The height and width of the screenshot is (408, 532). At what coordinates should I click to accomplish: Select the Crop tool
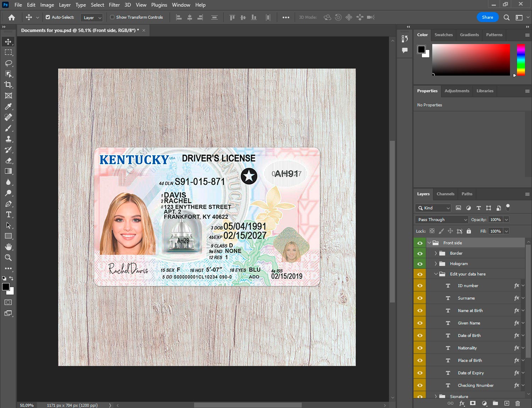(9, 85)
